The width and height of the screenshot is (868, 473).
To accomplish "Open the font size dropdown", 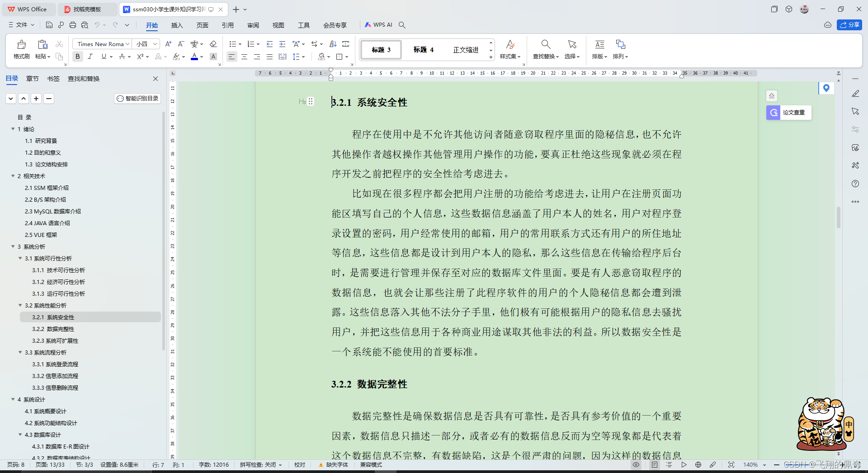I will tap(155, 44).
